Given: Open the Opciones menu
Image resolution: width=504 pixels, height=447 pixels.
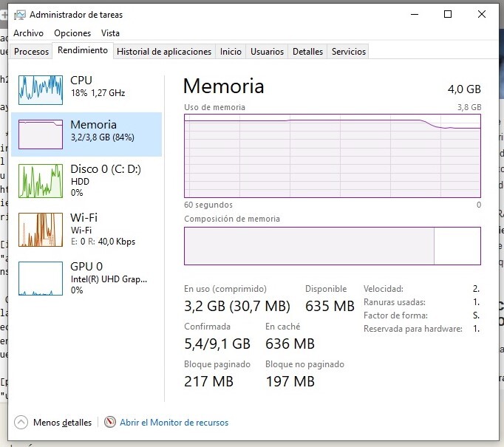Looking at the screenshot, I should coord(72,33).
